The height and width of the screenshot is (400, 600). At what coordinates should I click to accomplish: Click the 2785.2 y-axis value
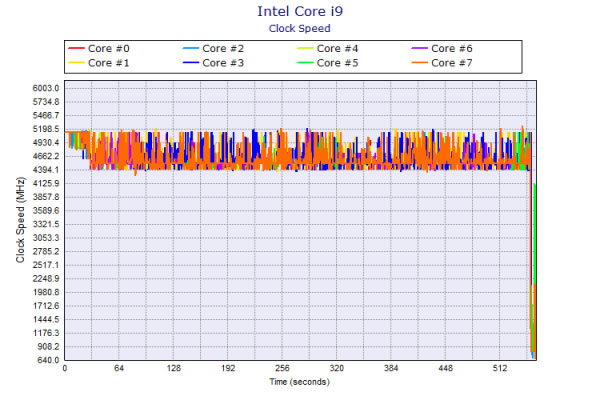[x=46, y=251]
